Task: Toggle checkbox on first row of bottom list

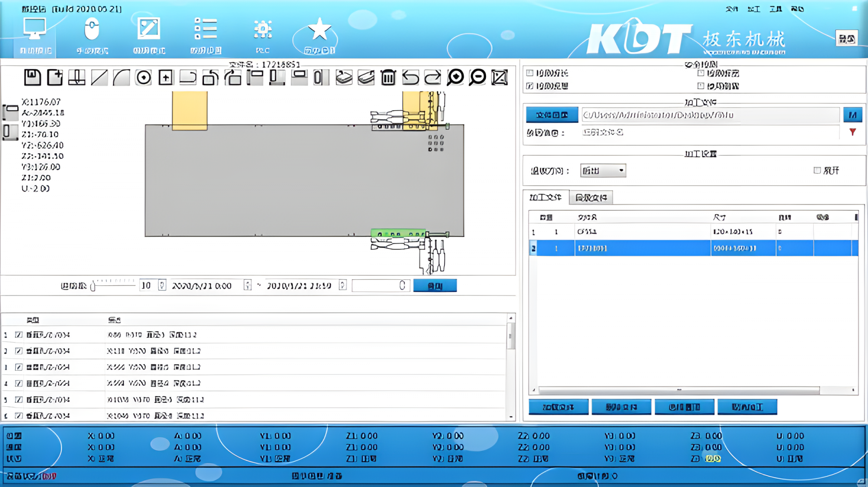Action: 19,335
